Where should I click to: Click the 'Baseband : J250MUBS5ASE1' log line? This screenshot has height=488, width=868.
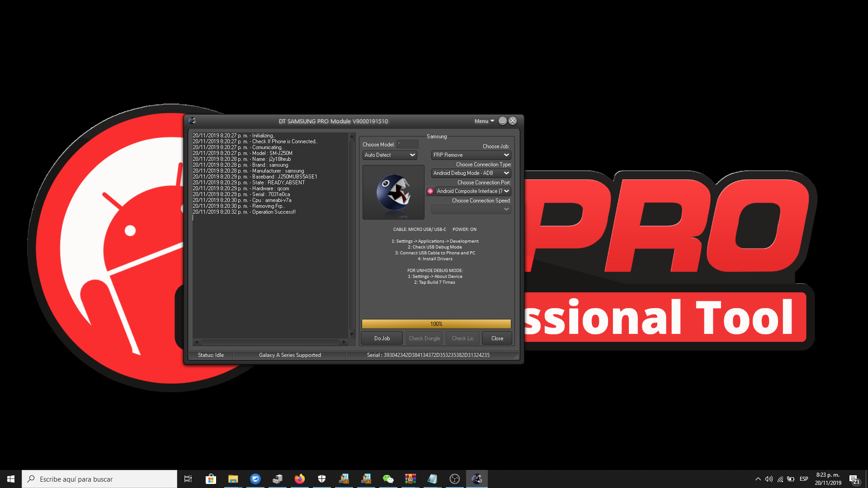click(x=255, y=177)
